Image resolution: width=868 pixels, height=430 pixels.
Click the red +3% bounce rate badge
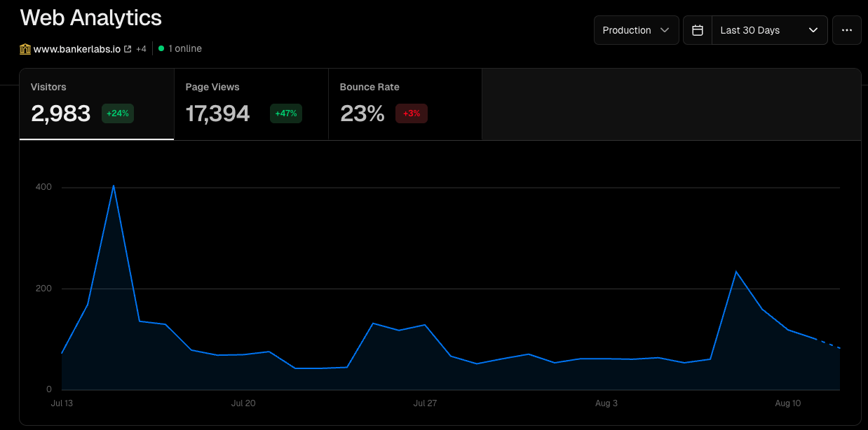click(x=412, y=113)
